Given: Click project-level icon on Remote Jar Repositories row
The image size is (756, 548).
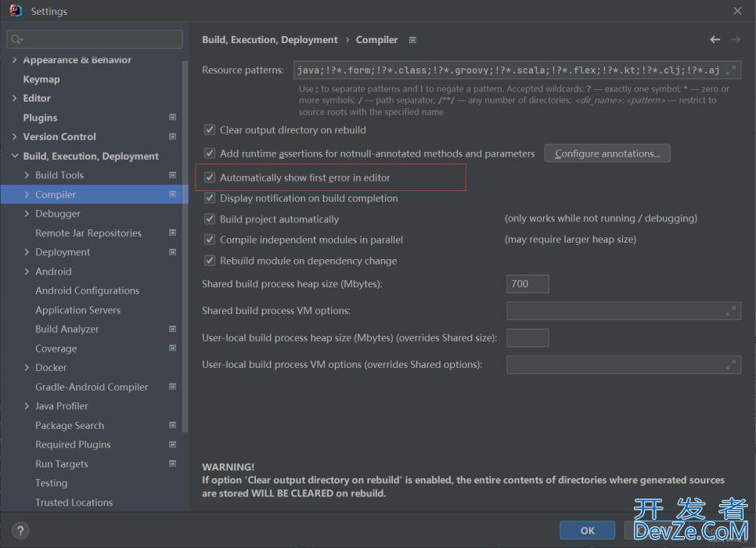Looking at the screenshot, I should click(173, 233).
